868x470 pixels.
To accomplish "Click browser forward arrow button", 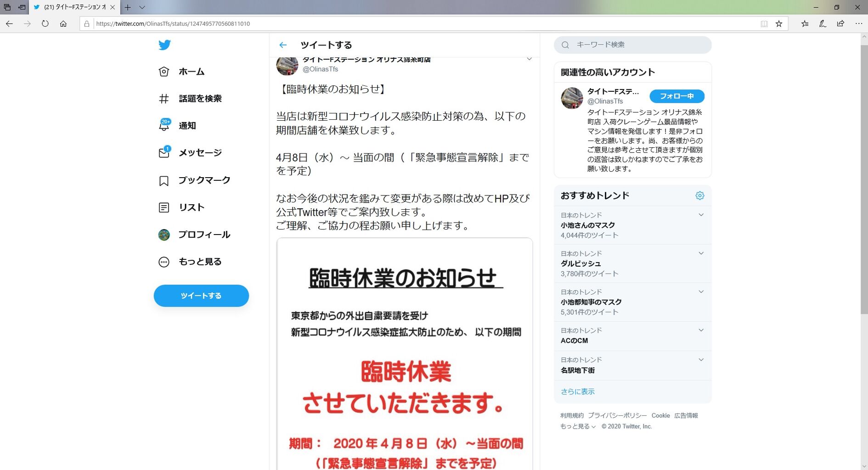I will pyautogui.click(x=27, y=24).
